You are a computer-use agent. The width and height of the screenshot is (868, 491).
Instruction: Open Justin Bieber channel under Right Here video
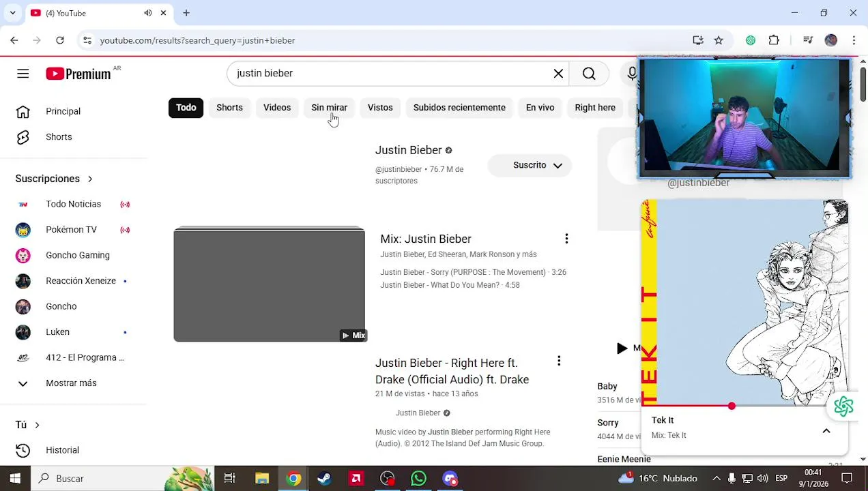click(418, 413)
